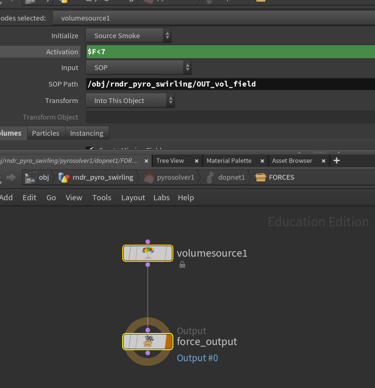The height and width of the screenshot is (388, 375).
Task: Open dopnet1 in the network path
Action: coord(225,178)
